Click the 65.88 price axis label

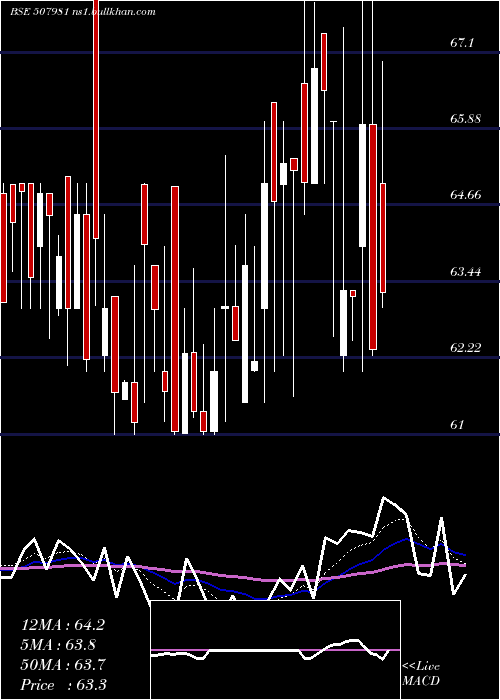tap(465, 119)
